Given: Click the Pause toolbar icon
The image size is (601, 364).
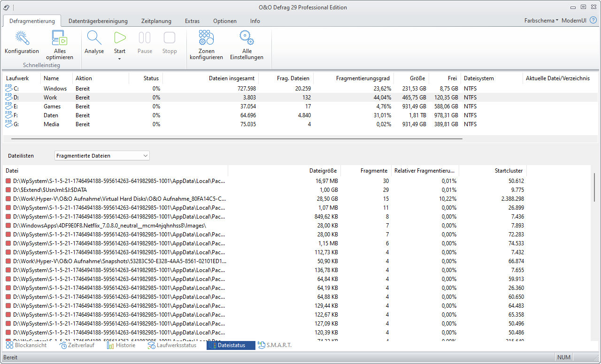Looking at the screenshot, I should (145, 38).
